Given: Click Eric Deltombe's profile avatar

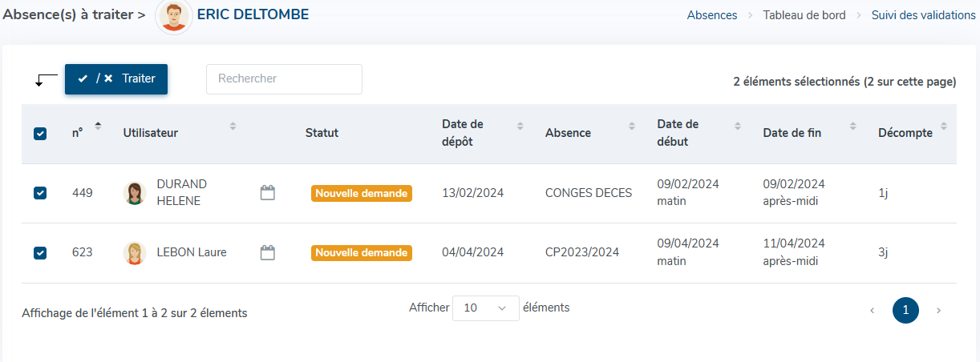Looking at the screenshot, I should point(174,16).
